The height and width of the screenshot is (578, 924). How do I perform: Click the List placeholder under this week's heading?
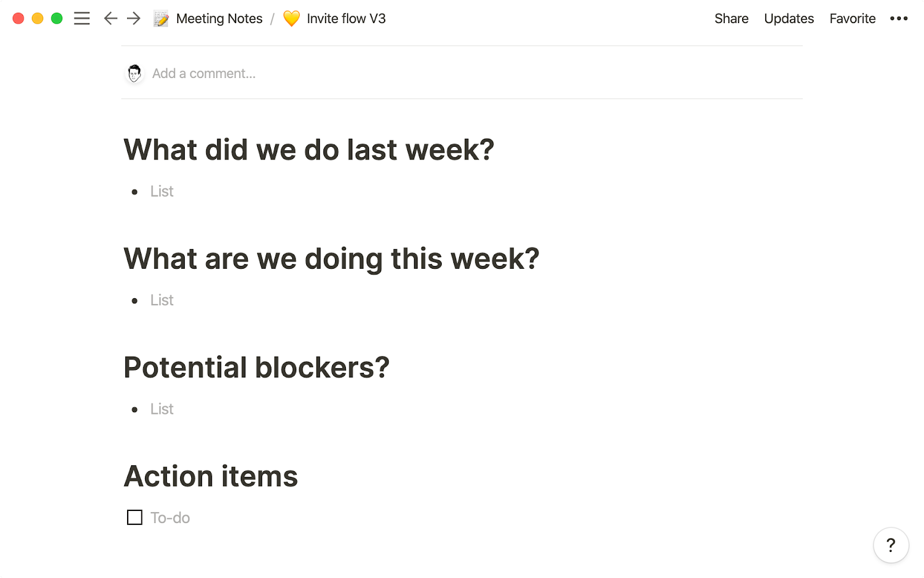[x=161, y=299]
